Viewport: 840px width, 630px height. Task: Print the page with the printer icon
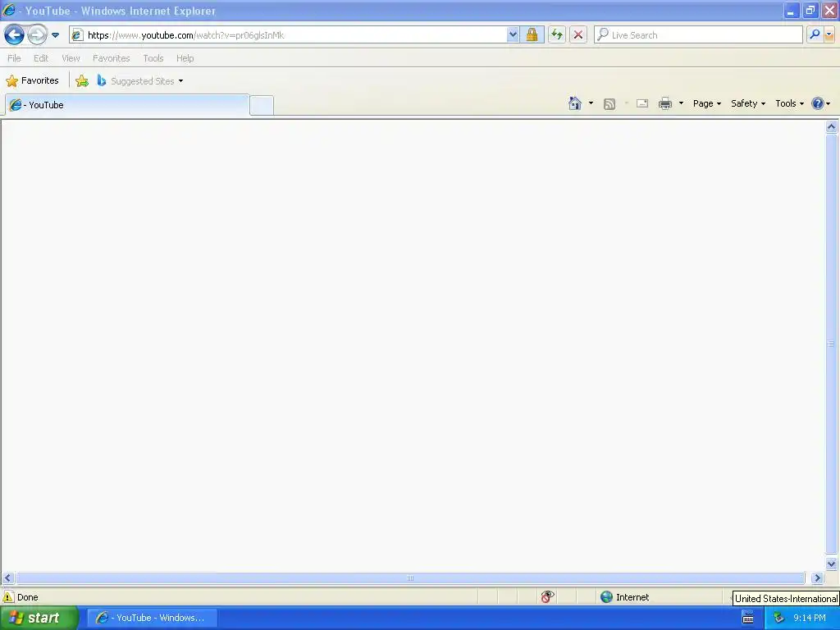tap(665, 103)
